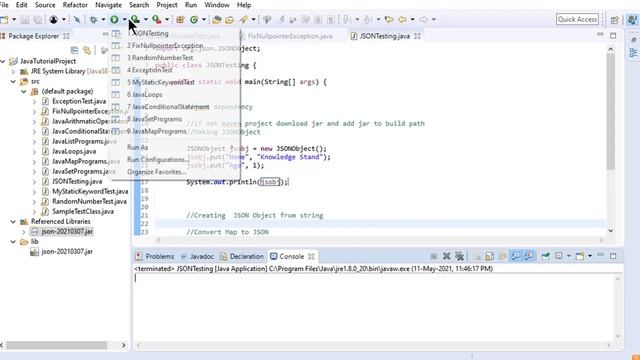Toggle Show Console on standard output change
640x360 pixels.
516,256
